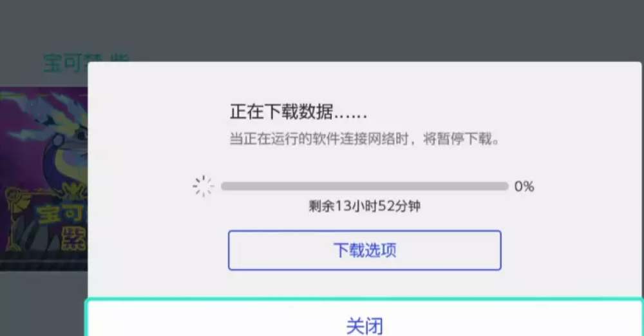Click the teal highlight border of 关闭
This screenshot has width=644, height=336.
(364, 301)
